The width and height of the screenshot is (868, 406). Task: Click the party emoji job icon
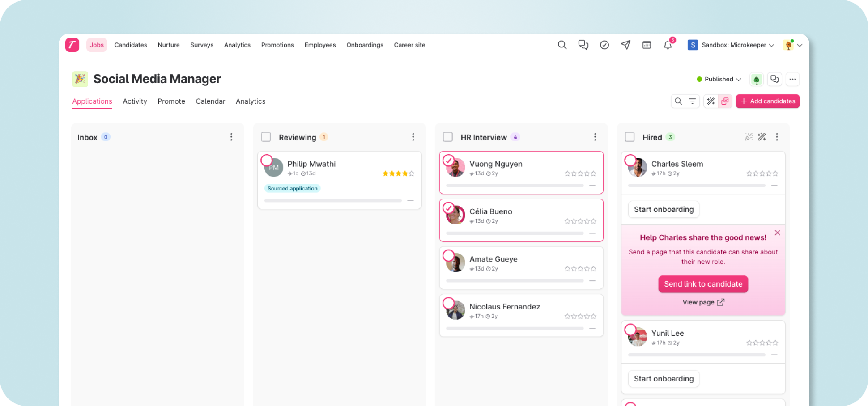click(x=80, y=79)
